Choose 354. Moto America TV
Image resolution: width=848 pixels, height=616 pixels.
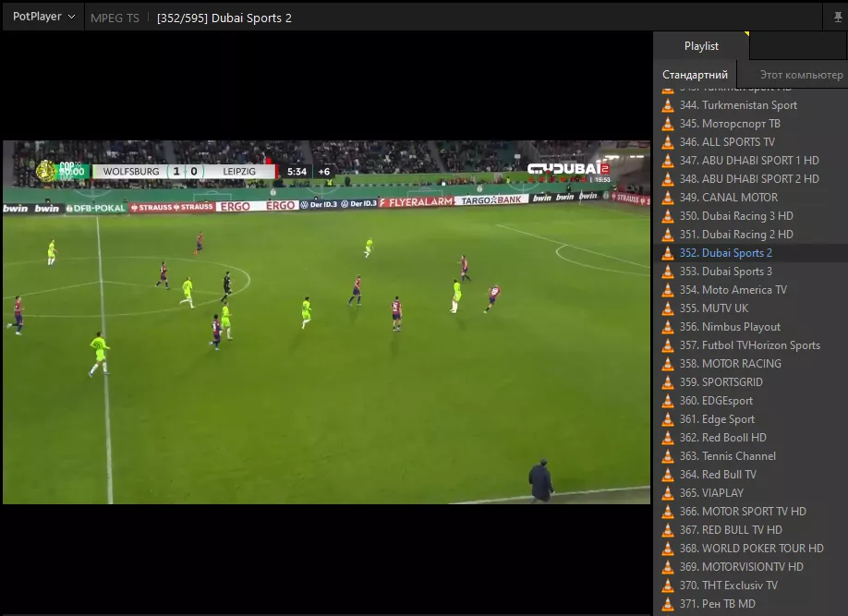[751, 290]
